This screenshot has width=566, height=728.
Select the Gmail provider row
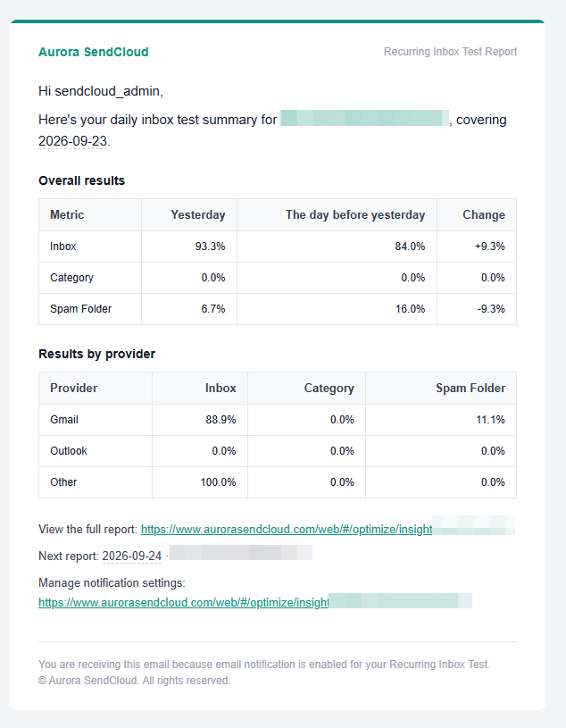(278, 420)
